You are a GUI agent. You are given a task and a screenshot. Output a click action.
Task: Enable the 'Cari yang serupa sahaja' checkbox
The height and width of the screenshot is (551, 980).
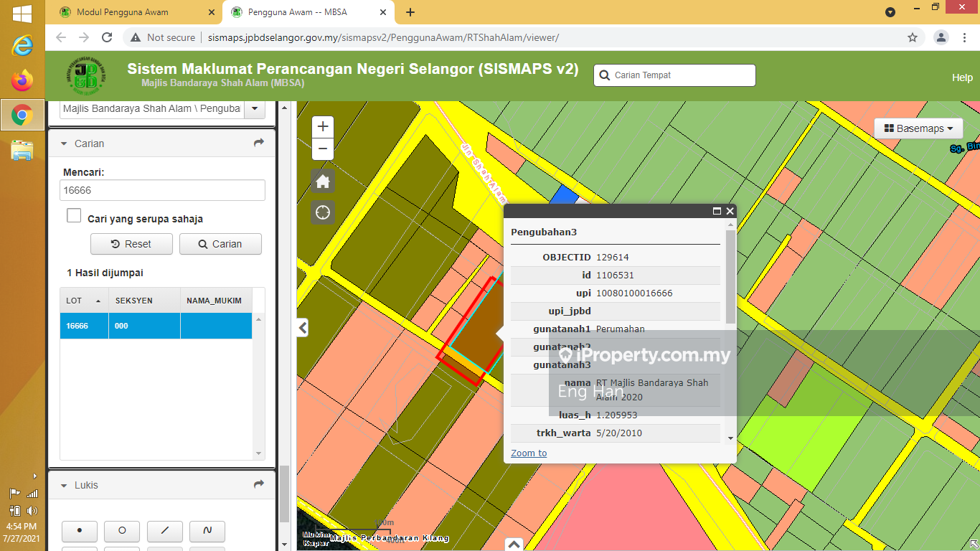pos(74,216)
